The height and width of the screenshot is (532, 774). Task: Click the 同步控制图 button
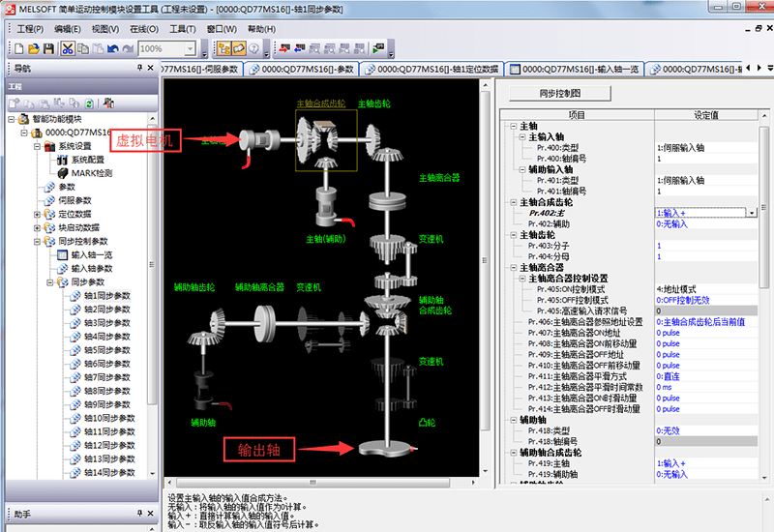coord(560,94)
